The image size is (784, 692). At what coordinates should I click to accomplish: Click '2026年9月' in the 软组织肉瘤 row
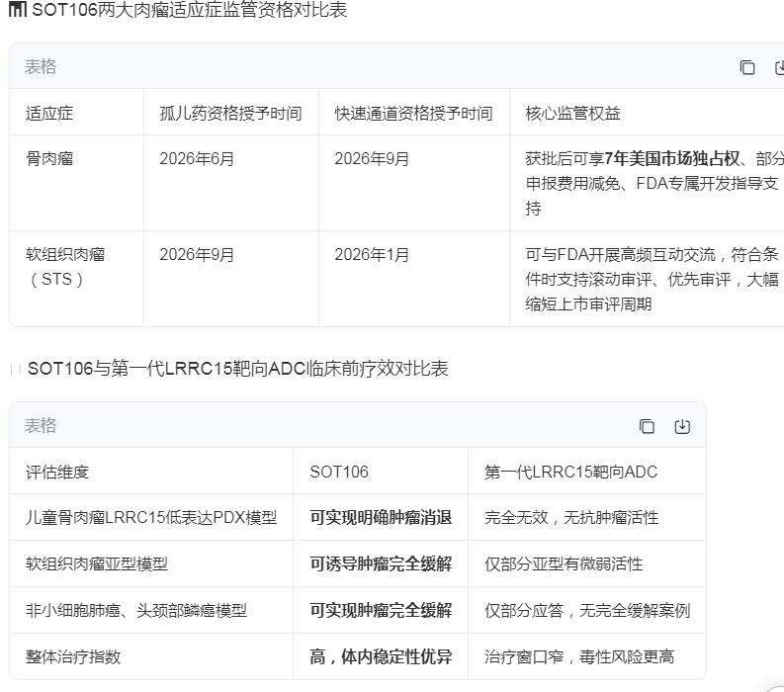(x=197, y=254)
